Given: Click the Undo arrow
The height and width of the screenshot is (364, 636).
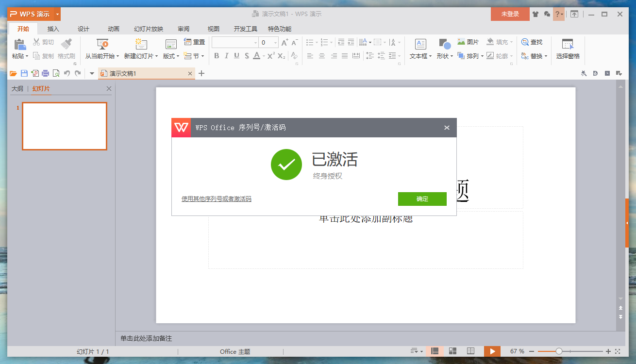Looking at the screenshot, I should (x=67, y=73).
